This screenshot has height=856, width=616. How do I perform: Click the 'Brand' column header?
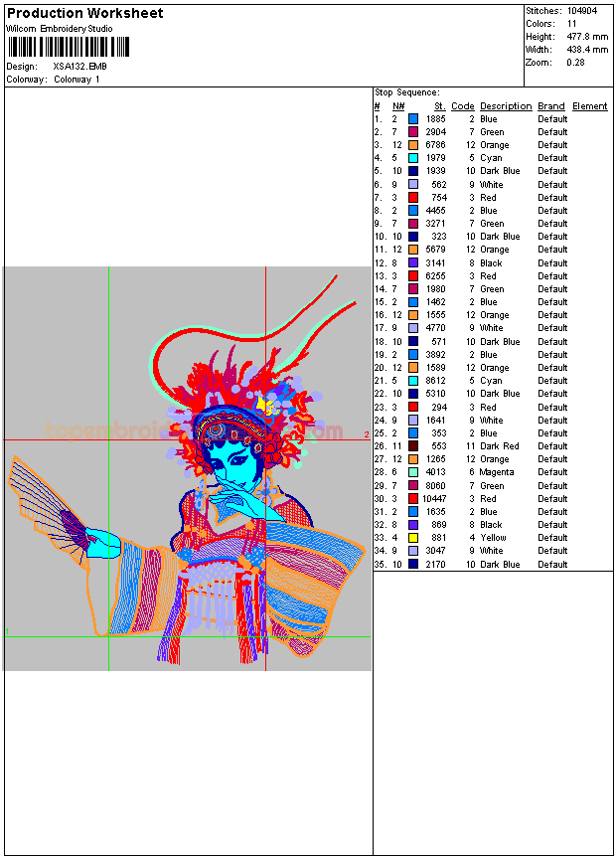click(x=551, y=106)
